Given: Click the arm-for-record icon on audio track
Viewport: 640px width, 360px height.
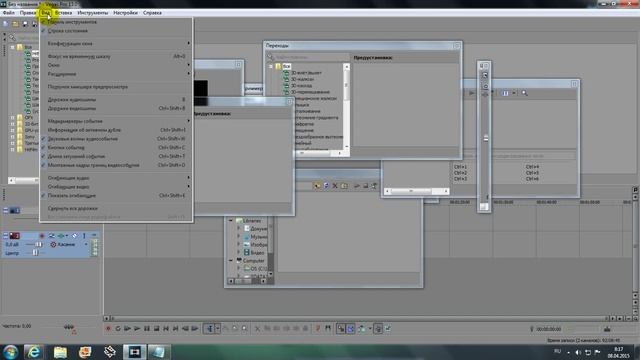Looking at the screenshot, I should coord(42,236).
